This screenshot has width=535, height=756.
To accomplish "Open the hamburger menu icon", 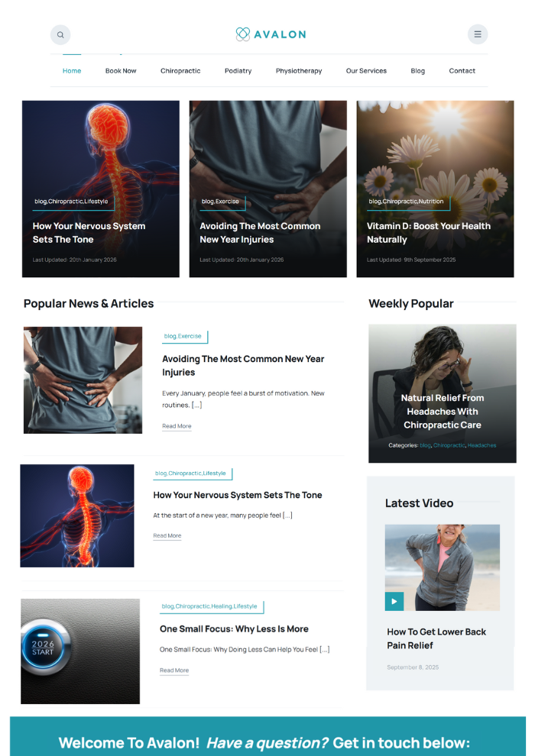I will point(478,34).
